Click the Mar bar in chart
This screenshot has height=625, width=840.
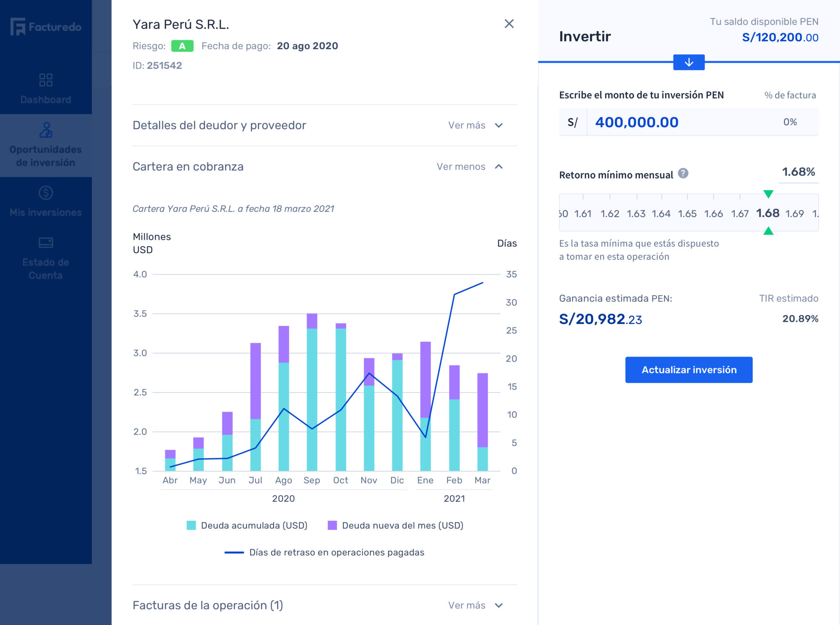point(483,422)
